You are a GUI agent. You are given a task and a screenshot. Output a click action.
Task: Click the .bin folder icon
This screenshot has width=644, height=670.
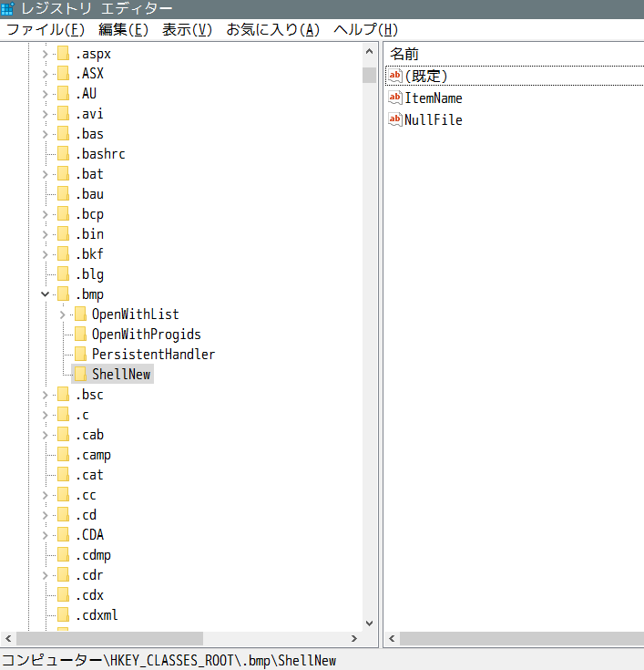pos(63,233)
